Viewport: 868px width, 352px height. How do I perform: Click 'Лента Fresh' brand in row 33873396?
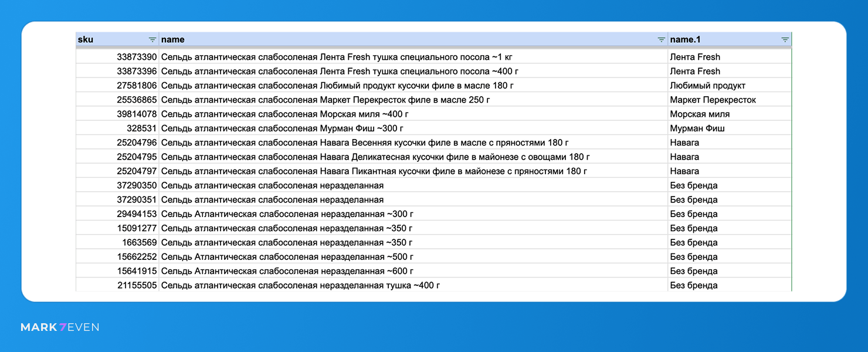click(x=730, y=71)
